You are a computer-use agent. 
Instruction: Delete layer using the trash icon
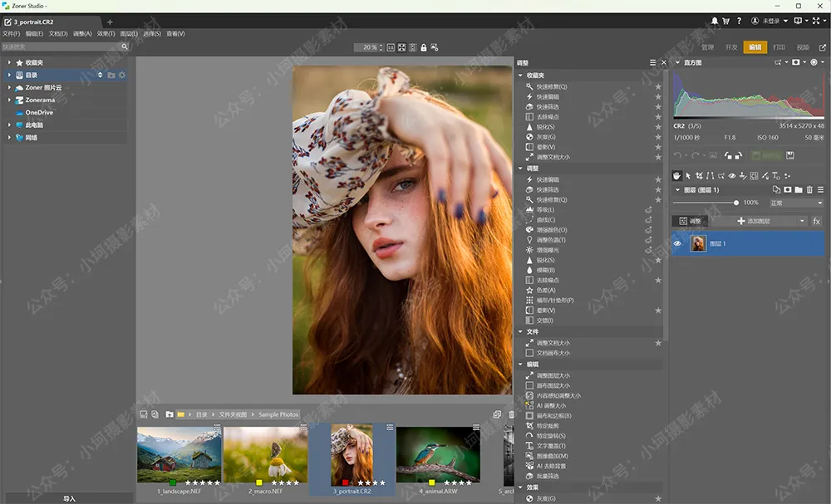coord(809,190)
